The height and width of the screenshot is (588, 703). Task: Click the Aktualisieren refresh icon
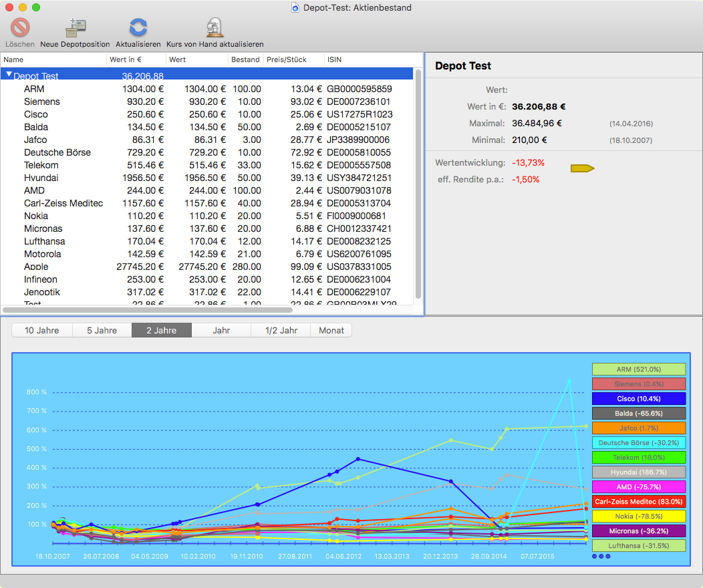click(138, 28)
